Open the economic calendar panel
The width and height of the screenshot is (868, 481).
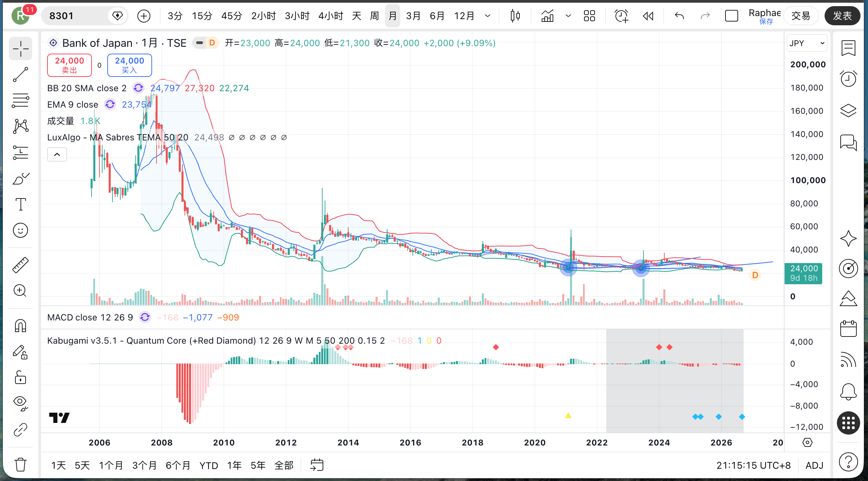tap(848, 329)
